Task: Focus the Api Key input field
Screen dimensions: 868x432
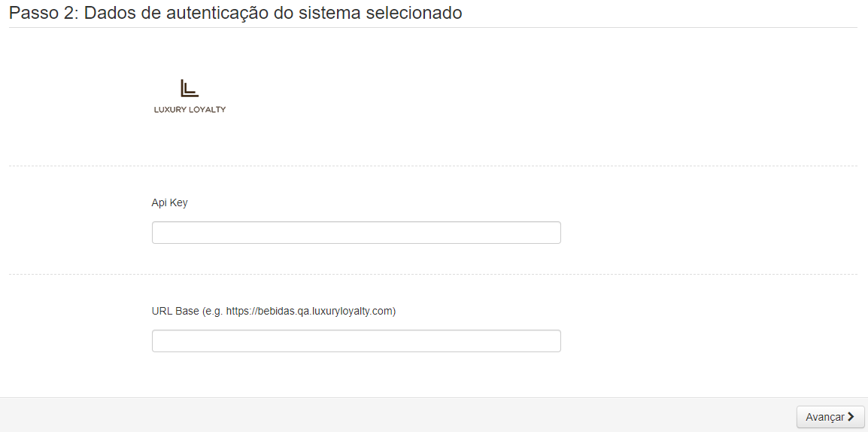Action: 356,233
